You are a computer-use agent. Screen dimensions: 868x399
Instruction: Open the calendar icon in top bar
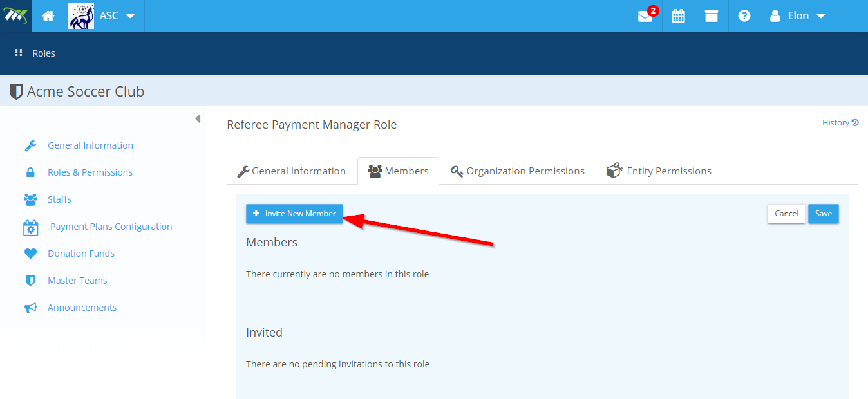(678, 16)
